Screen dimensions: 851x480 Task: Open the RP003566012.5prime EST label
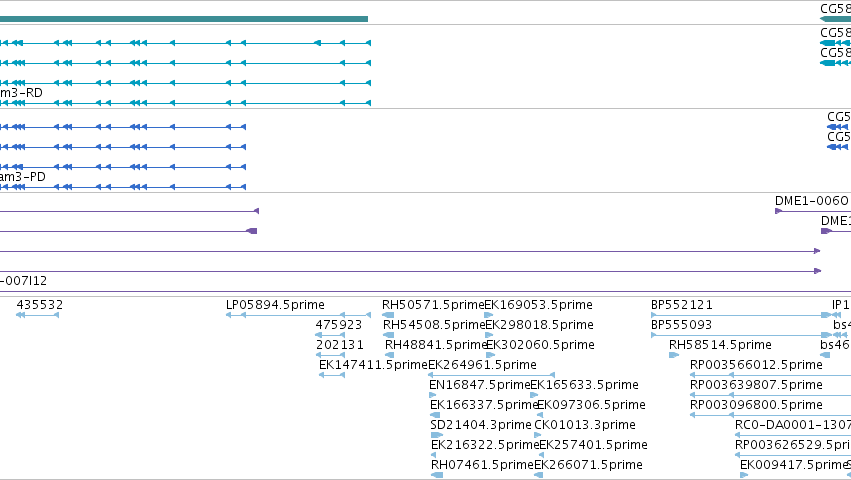pyautogui.click(x=757, y=365)
